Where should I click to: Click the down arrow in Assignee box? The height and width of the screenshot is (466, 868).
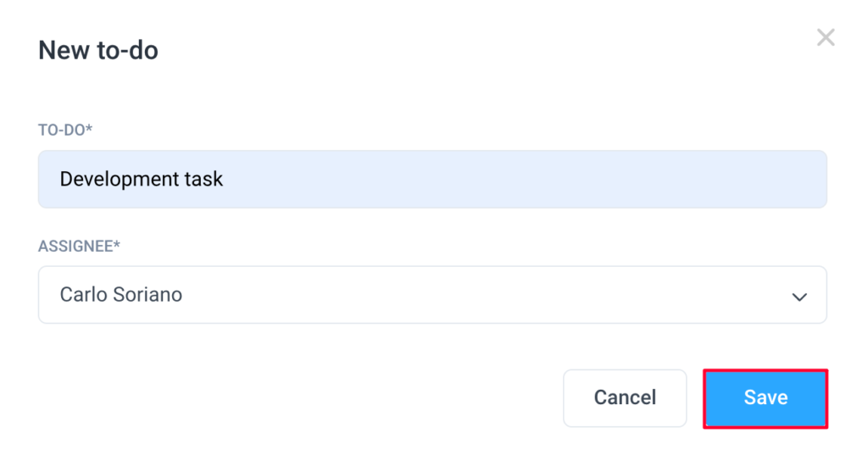pyautogui.click(x=798, y=297)
